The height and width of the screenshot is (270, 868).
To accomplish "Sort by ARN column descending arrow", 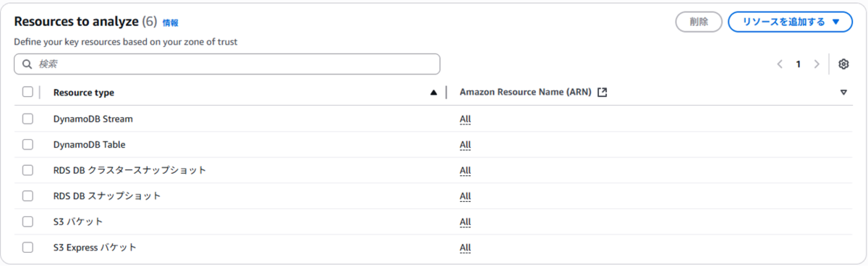I will [x=843, y=93].
